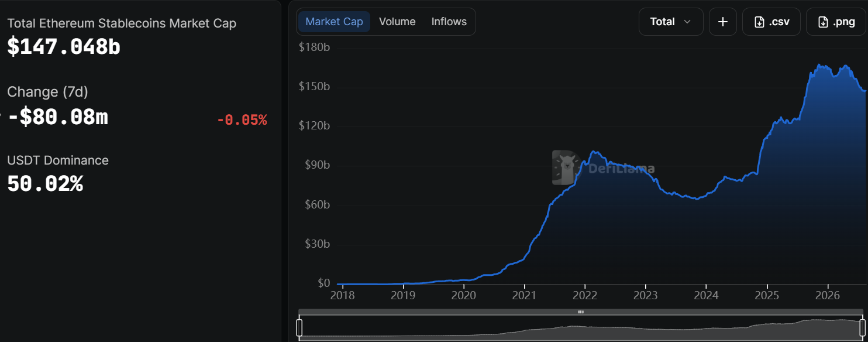Download chart data as .csv
This screenshot has height=342, width=868.
pos(771,22)
